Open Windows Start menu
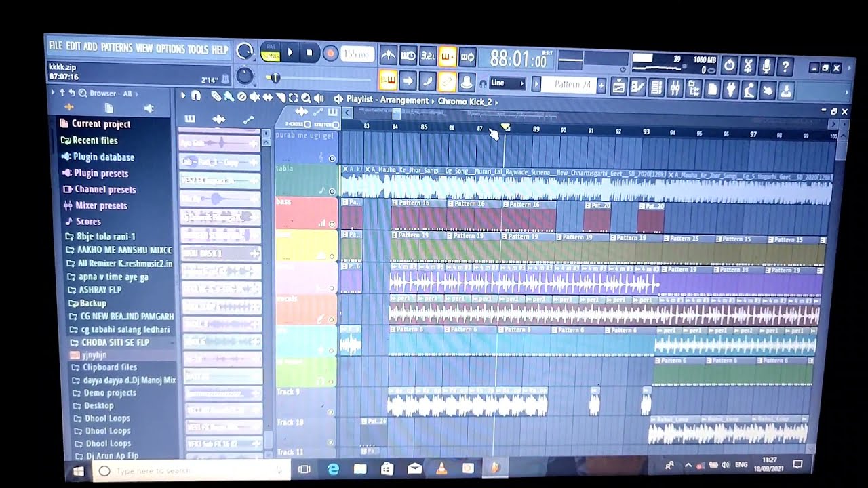 point(78,470)
